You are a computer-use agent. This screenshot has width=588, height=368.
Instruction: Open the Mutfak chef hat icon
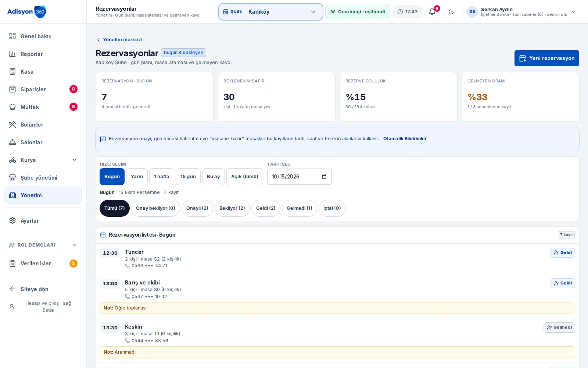(x=12, y=107)
